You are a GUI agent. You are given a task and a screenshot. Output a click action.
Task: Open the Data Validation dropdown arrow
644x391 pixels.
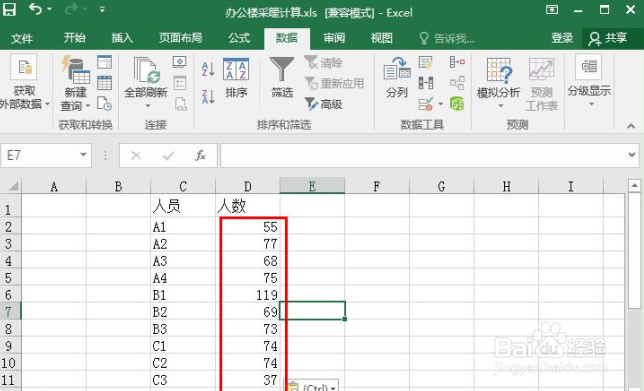point(441,104)
